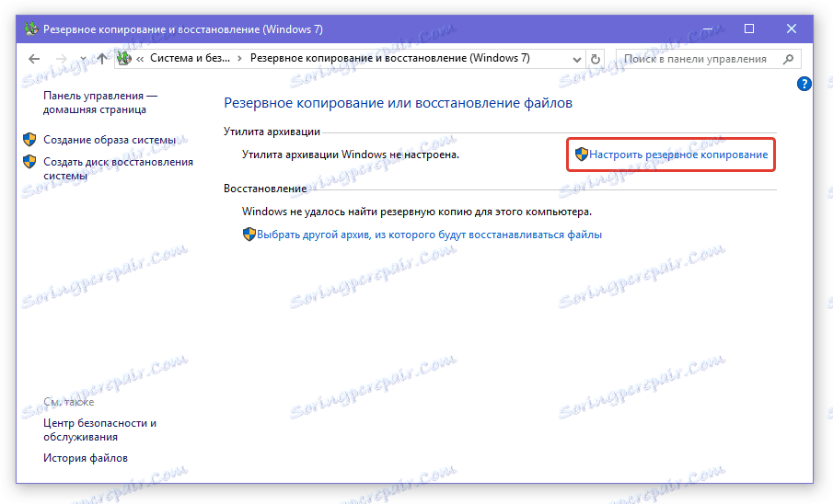
Task: Open 'Панель управления — домашняя страница'
Action: click(100, 102)
